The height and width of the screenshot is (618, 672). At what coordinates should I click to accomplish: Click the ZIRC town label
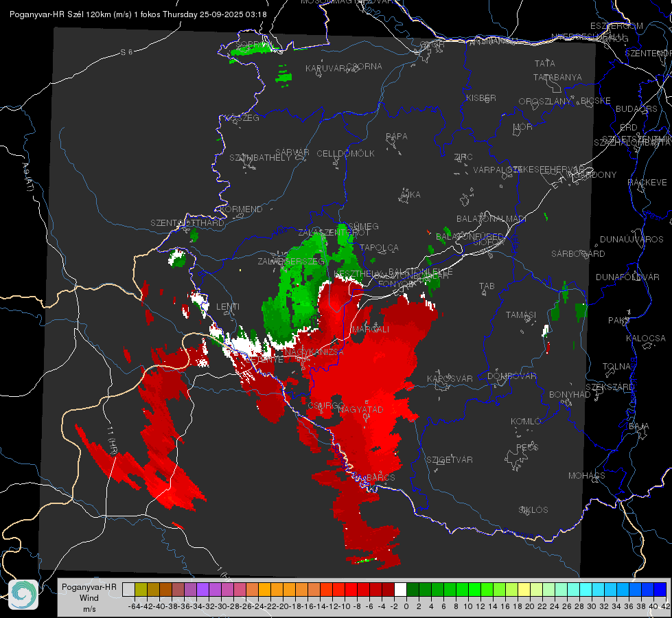(x=463, y=157)
